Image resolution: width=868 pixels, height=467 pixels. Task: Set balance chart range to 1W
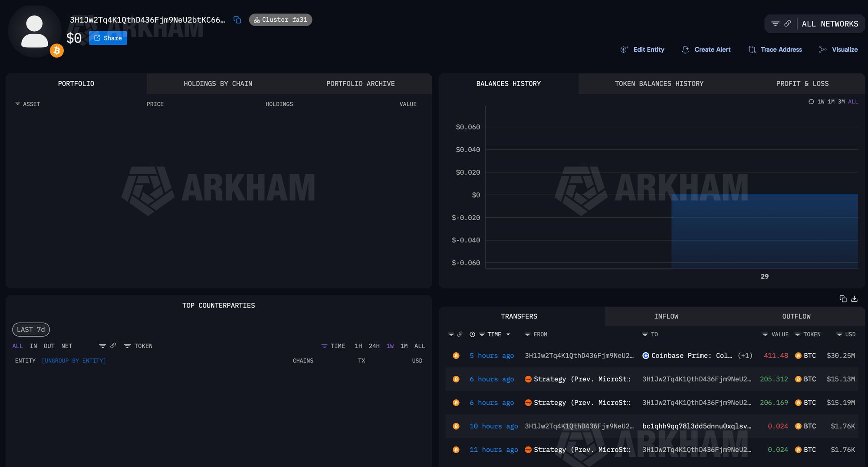pos(821,102)
